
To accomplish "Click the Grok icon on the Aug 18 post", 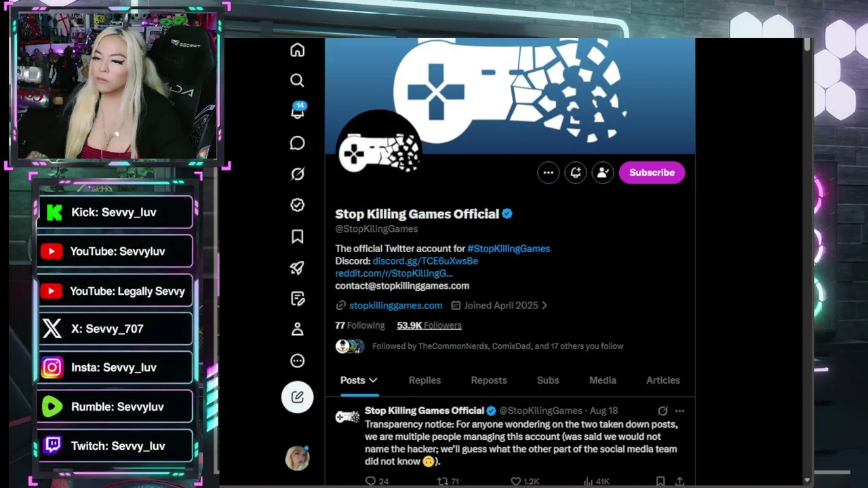I will (663, 411).
